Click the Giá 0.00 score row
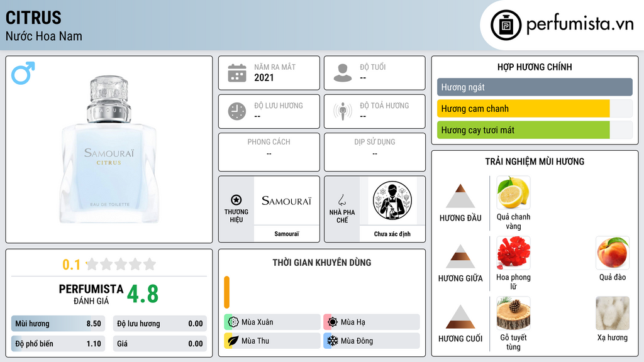 [x=160, y=344]
